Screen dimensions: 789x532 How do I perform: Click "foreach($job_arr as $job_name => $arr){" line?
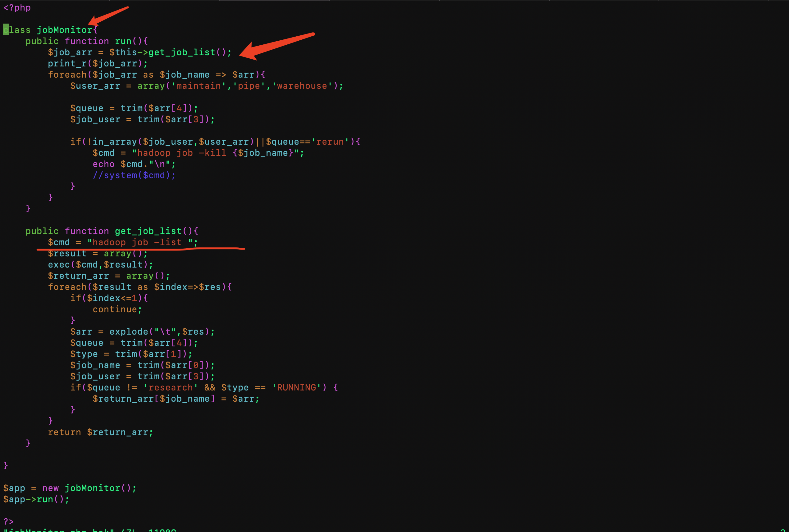pyautogui.click(x=157, y=74)
